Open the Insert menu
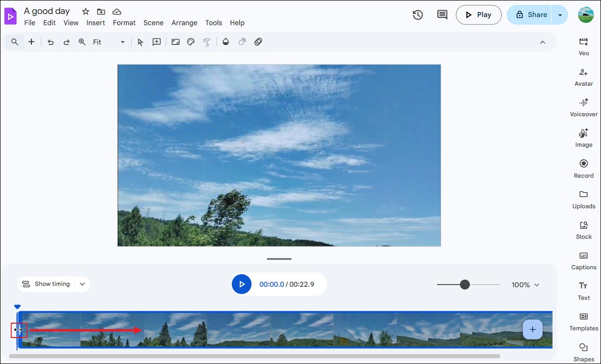This screenshot has height=364, width=601. (x=95, y=22)
